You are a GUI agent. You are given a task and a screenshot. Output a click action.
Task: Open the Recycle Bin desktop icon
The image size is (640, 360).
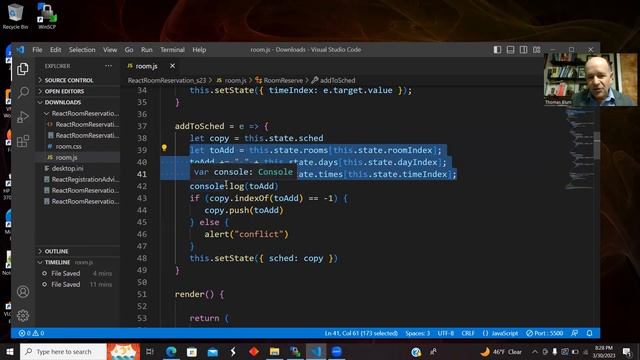[x=16, y=16]
